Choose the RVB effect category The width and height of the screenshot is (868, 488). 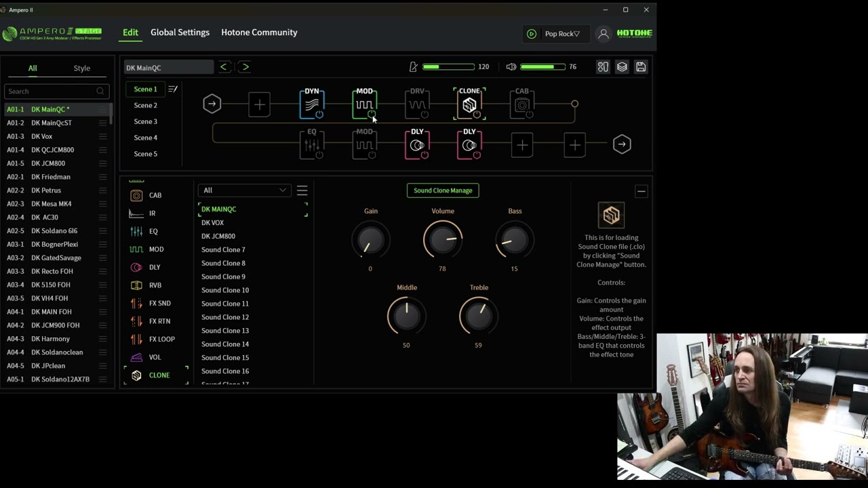pos(155,285)
